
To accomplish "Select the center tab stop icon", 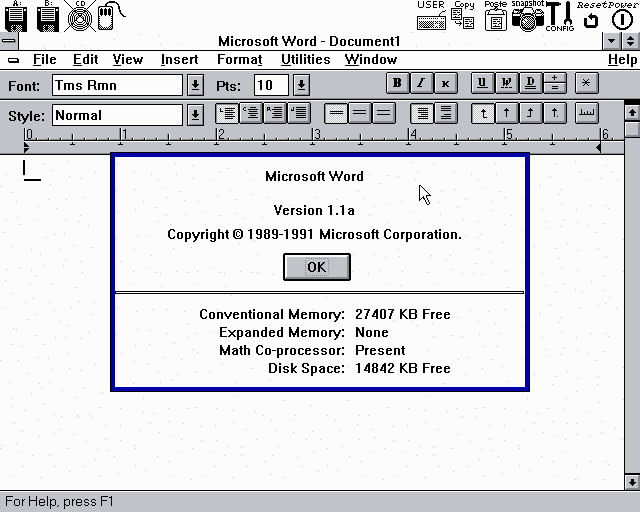I will tap(507, 113).
